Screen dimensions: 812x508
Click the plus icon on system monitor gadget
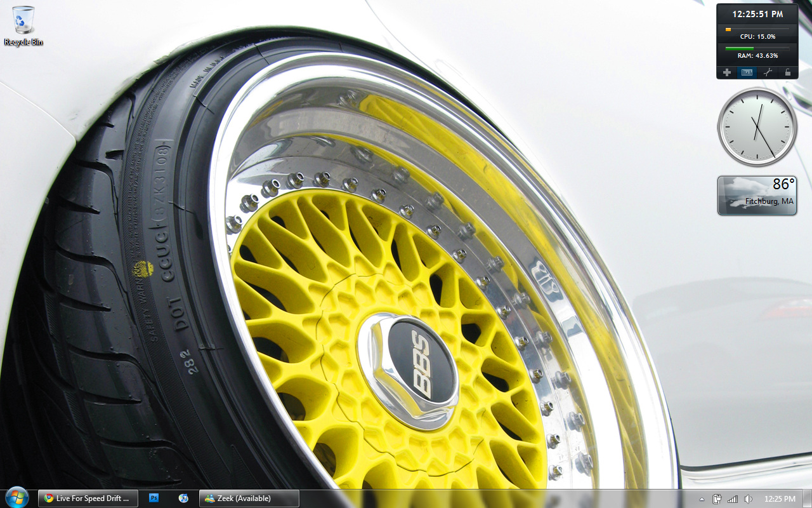click(x=727, y=72)
